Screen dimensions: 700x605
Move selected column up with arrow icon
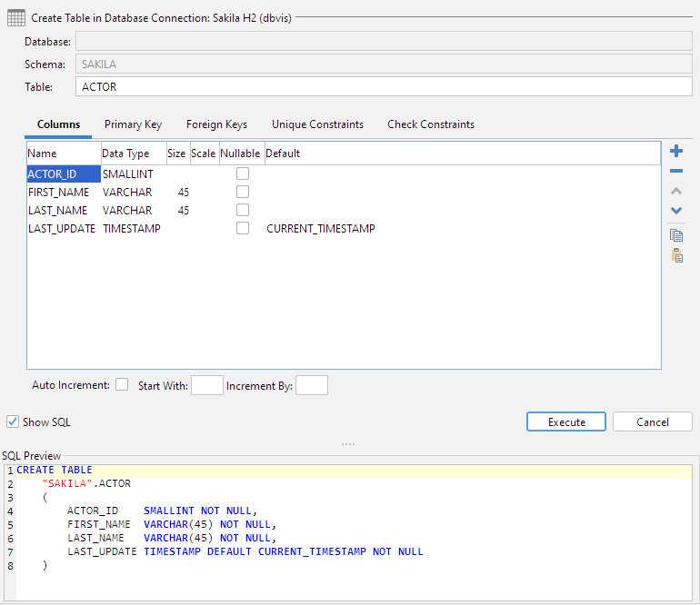pos(676,192)
